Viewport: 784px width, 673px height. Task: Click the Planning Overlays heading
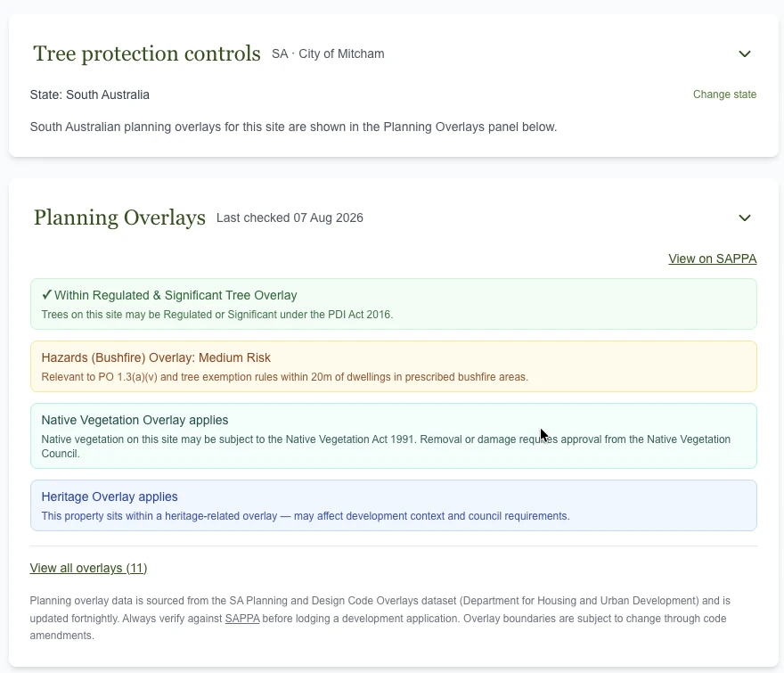(x=119, y=217)
